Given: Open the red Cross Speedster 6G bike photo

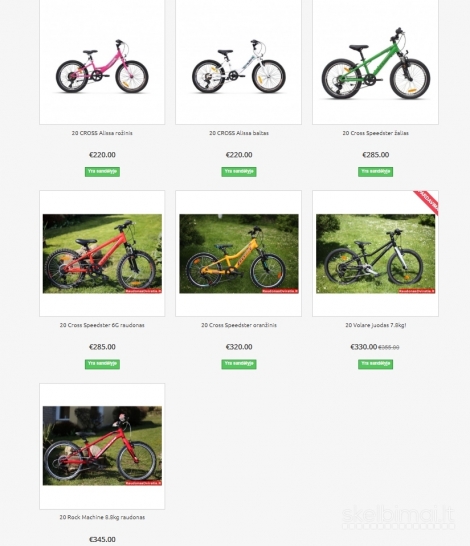Looking at the screenshot, I should (102, 254).
